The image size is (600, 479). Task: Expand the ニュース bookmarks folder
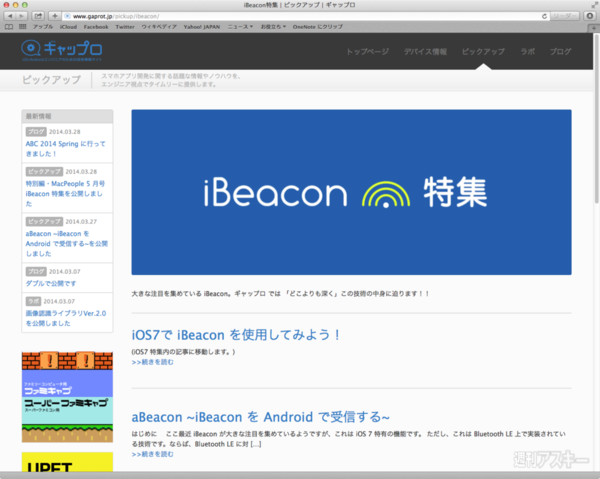[240, 27]
